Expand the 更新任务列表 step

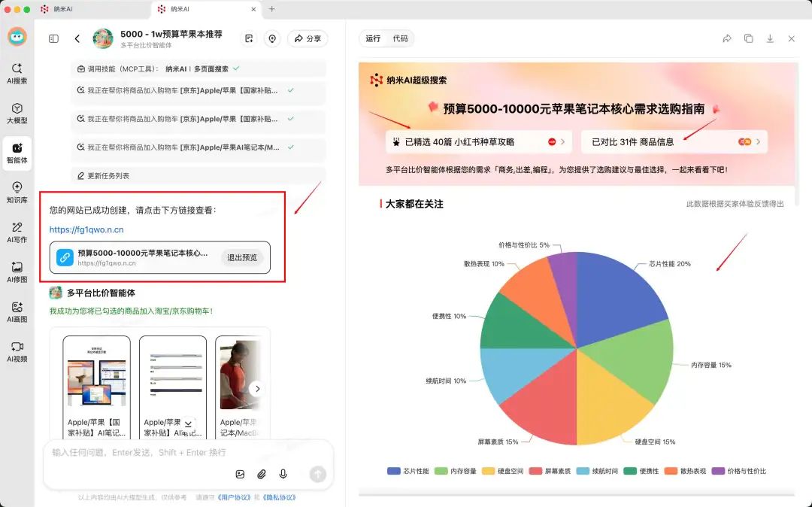tap(198, 176)
